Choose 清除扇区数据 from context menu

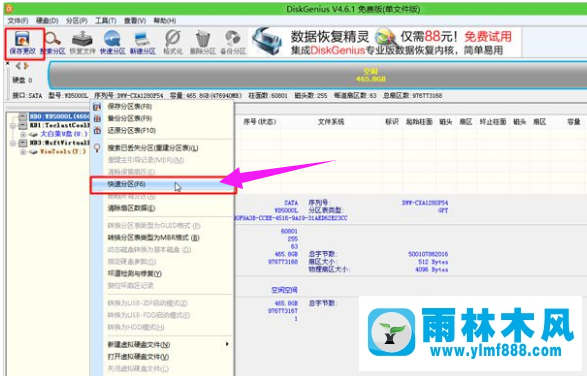162,208
